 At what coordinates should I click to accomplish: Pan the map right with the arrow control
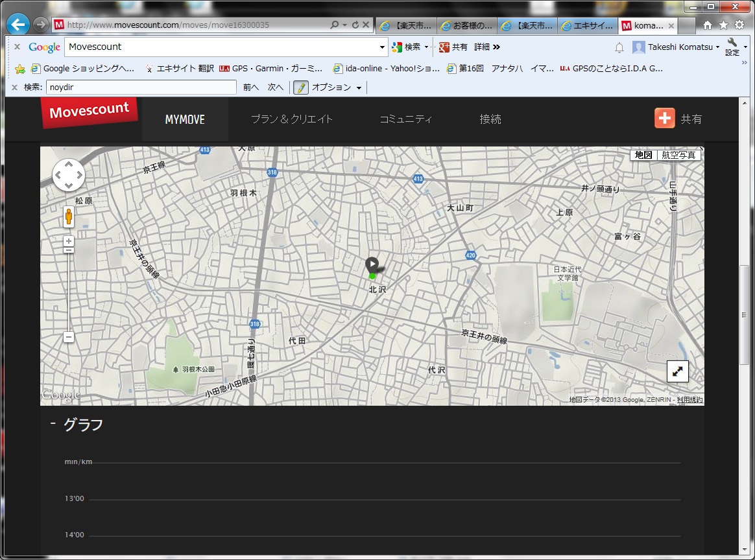(79, 175)
